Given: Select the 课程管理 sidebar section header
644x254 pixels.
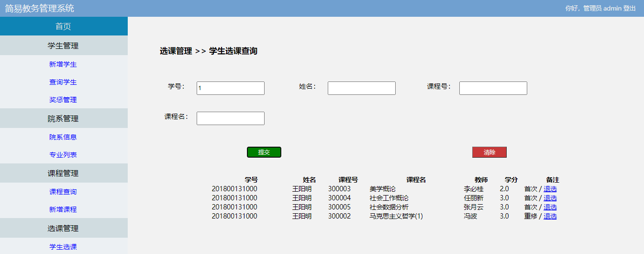Looking at the screenshot, I should click(x=64, y=173).
